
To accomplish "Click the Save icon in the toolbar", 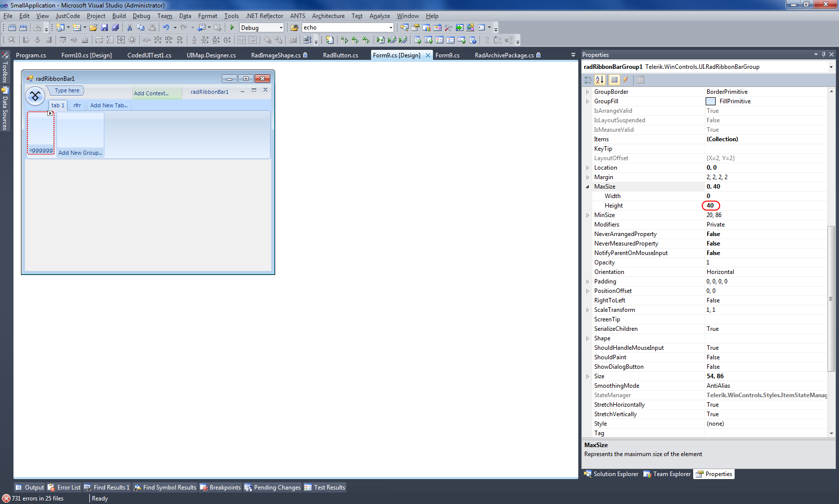I will (x=104, y=28).
